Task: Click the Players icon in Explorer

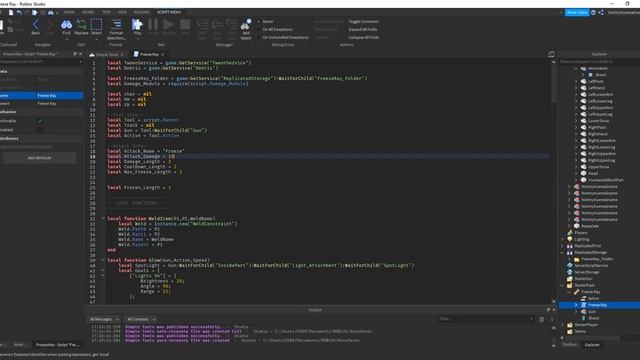Action: point(570,233)
